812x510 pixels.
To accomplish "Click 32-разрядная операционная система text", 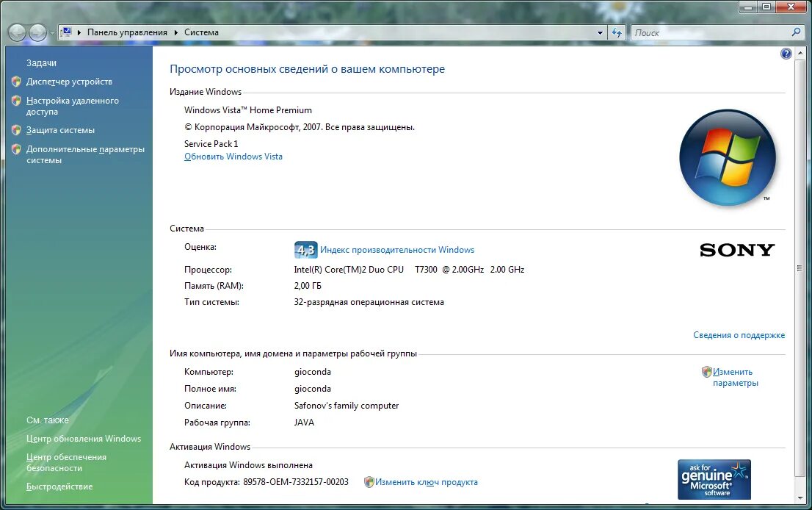I will (x=369, y=302).
